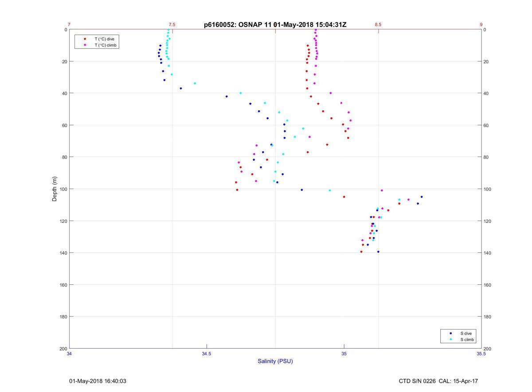
Task: Click right-side depth tick label '180'
Action: (487, 317)
